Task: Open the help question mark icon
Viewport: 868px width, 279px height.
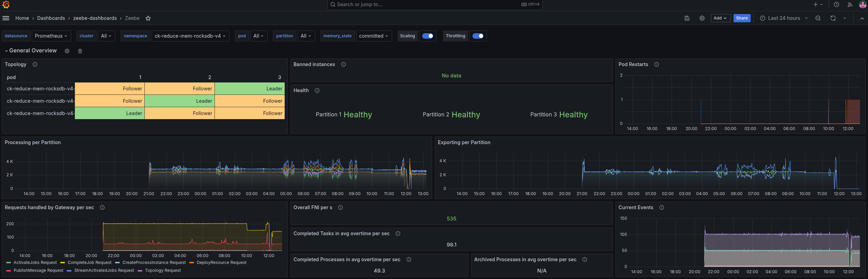Action: 836,4
